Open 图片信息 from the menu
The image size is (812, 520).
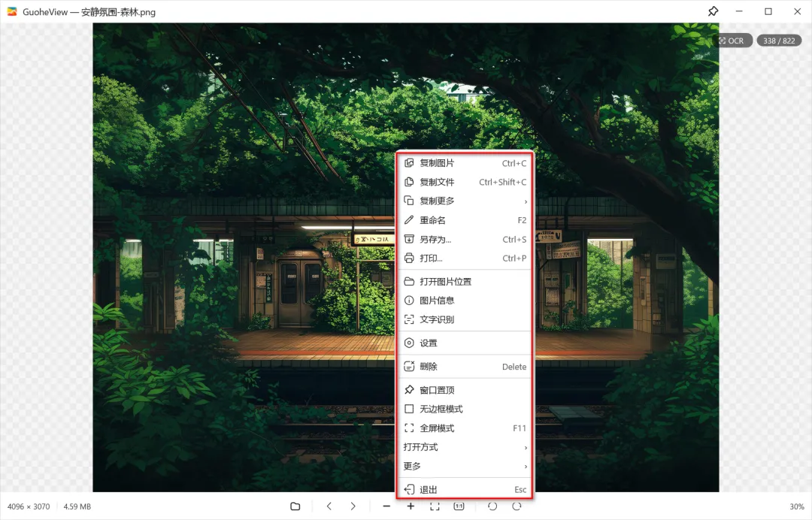pyautogui.click(x=465, y=300)
